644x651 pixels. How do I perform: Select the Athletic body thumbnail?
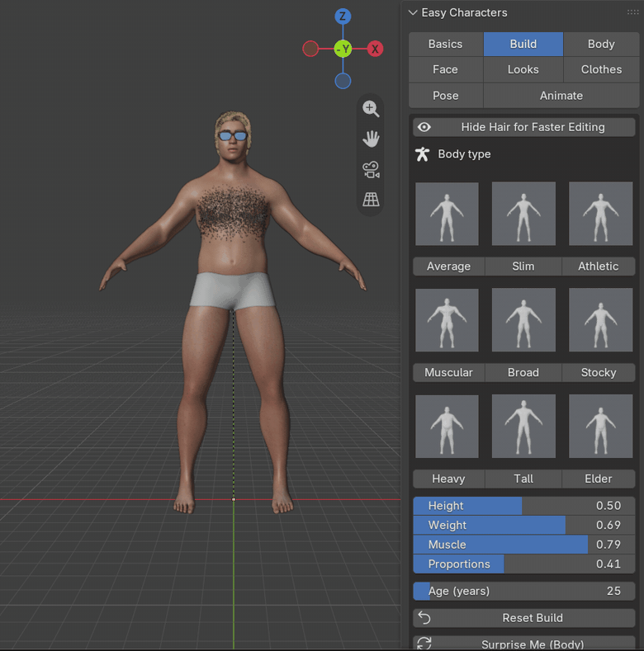[x=601, y=214]
